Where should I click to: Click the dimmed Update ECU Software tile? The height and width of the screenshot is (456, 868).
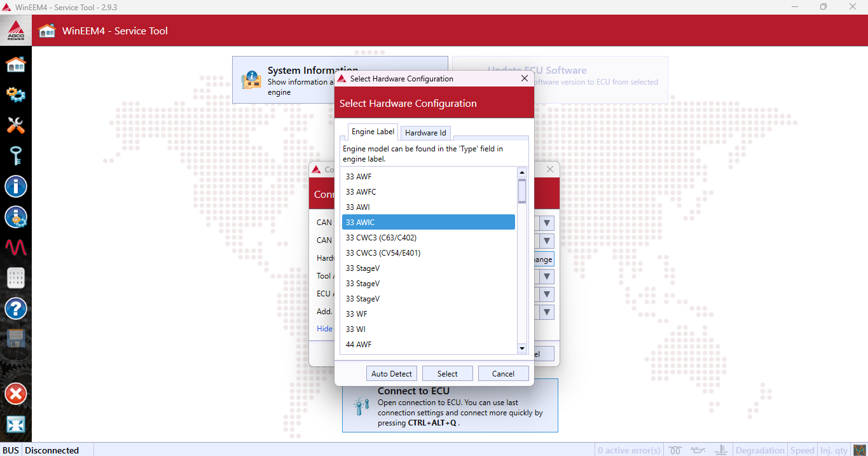[x=560, y=80]
